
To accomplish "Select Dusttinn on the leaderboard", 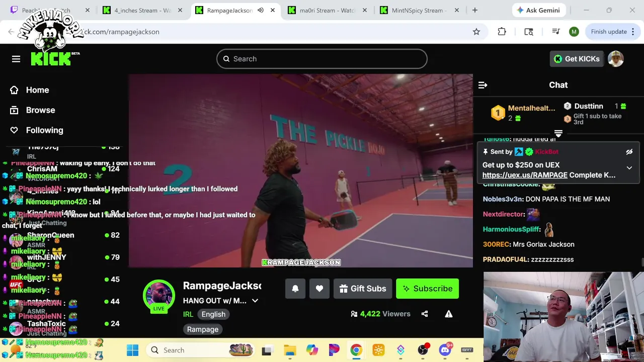I will [589, 106].
